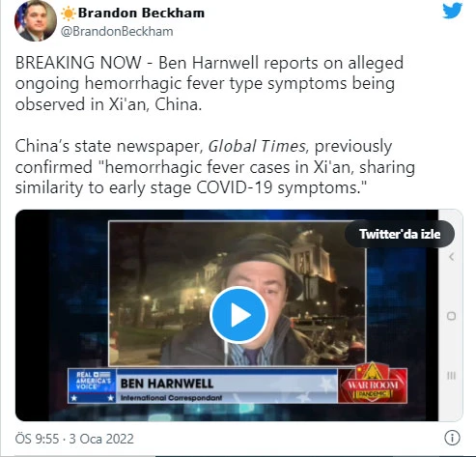Click the BREAKING NOW tweet paragraph
The image size is (476, 457).
point(210,83)
